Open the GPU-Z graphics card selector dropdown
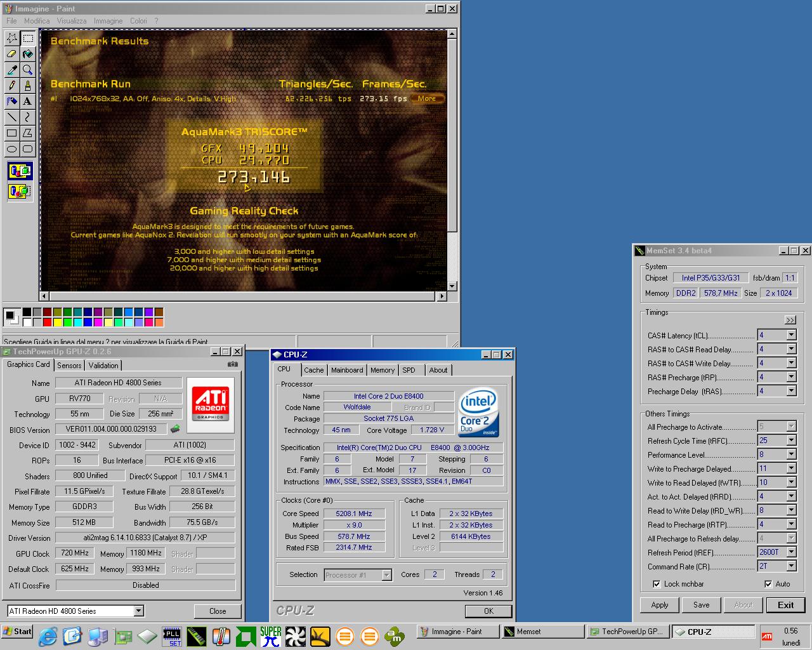 pyautogui.click(x=138, y=611)
